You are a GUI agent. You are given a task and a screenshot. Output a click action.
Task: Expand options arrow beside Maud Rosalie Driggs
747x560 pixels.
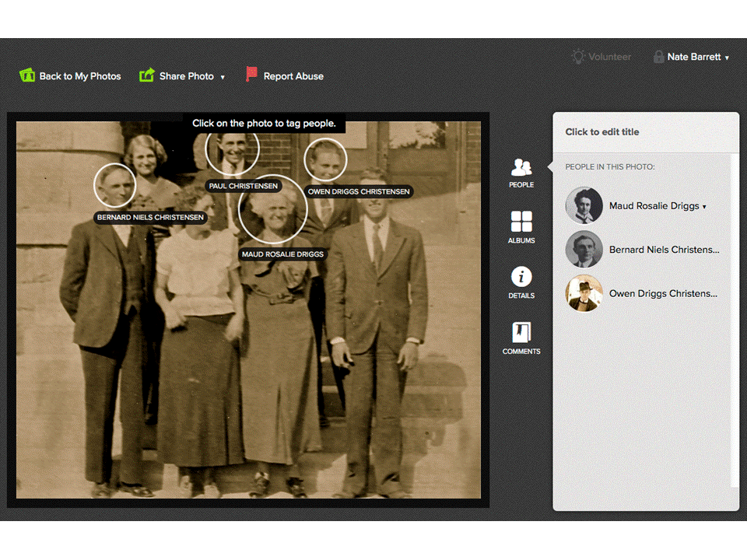(x=704, y=206)
